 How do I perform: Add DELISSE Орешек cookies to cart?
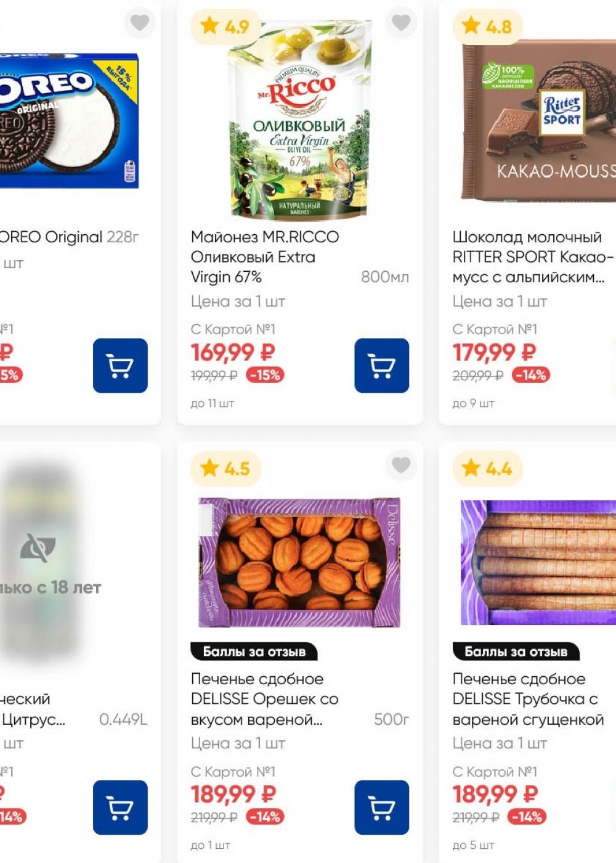tap(381, 808)
